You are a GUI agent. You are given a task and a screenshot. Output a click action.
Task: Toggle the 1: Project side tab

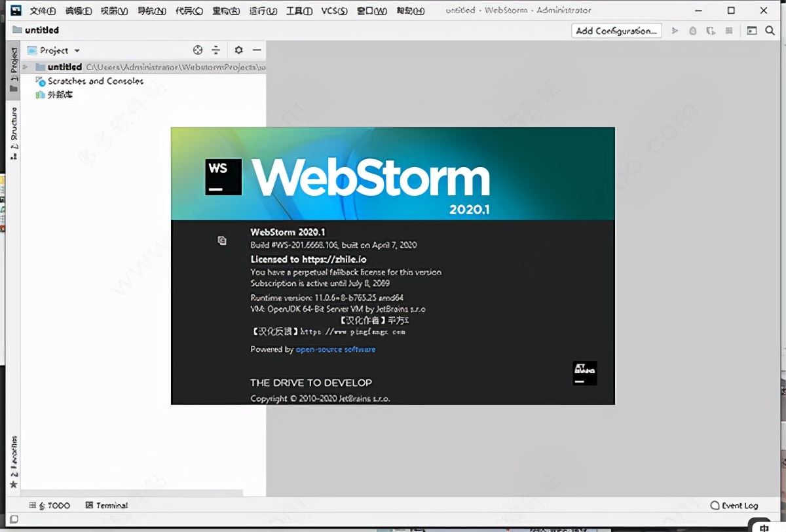click(x=13, y=69)
